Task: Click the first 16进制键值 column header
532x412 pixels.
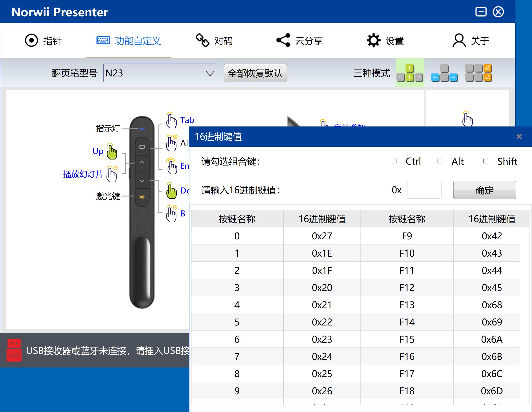Action: [x=322, y=219]
